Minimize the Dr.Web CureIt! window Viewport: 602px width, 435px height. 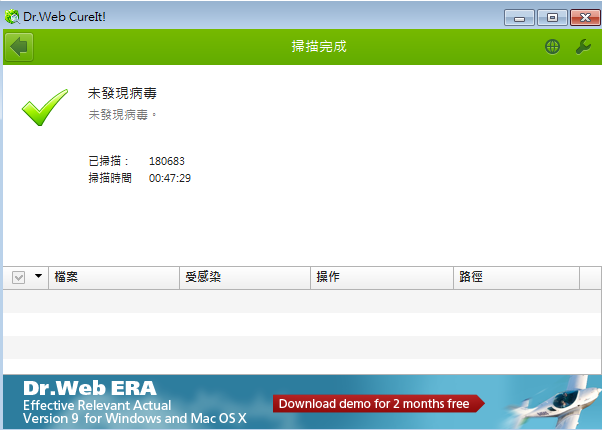point(519,18)
